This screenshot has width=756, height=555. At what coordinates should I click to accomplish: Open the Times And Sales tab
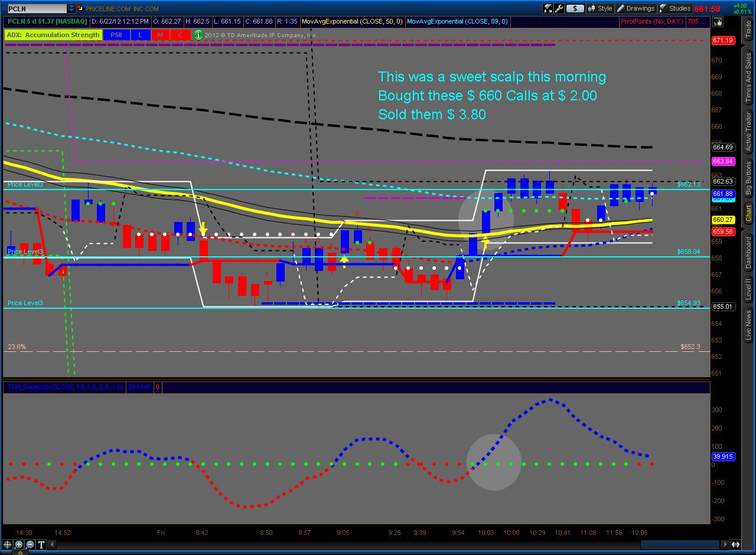[748, 78]
